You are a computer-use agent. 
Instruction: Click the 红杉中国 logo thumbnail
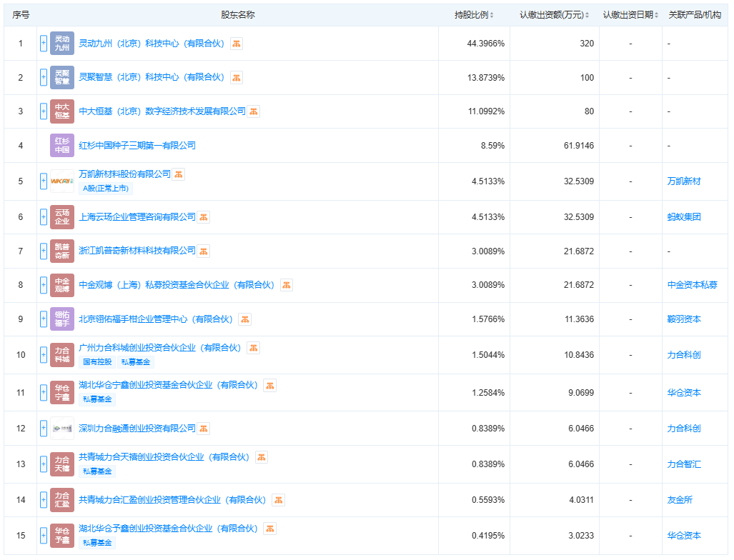[62, 146]
